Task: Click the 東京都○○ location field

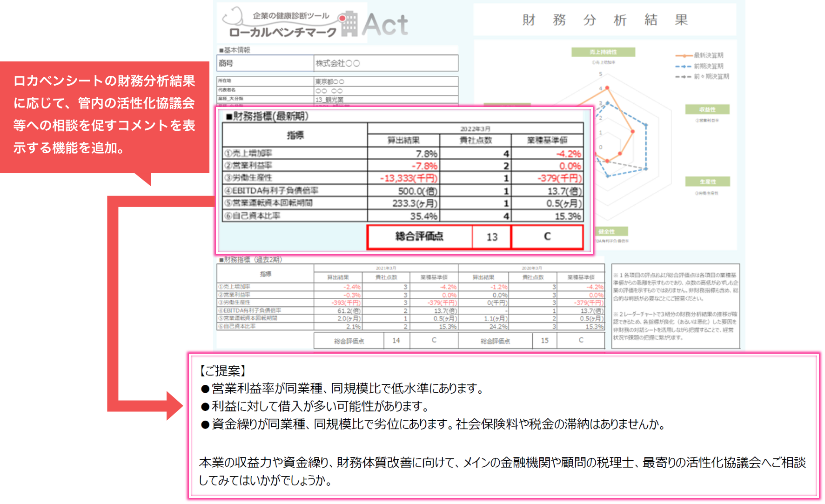Action: [x=386, y=81]
